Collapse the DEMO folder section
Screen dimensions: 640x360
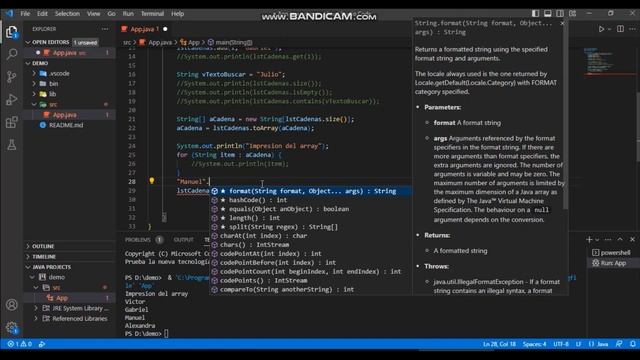(x=28, y=63)
